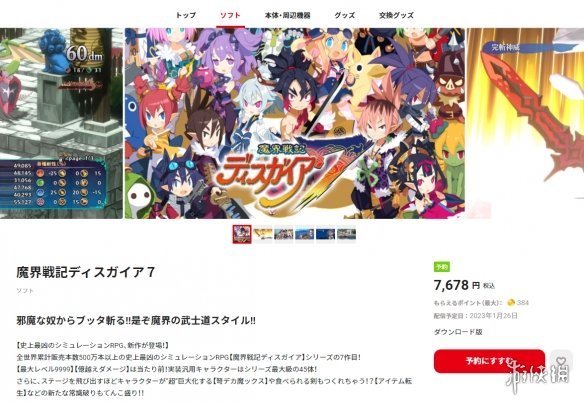Show next slide with red sword screenshot
The width and height of the screenshot is (584, 404).
[x=525, y=123]
